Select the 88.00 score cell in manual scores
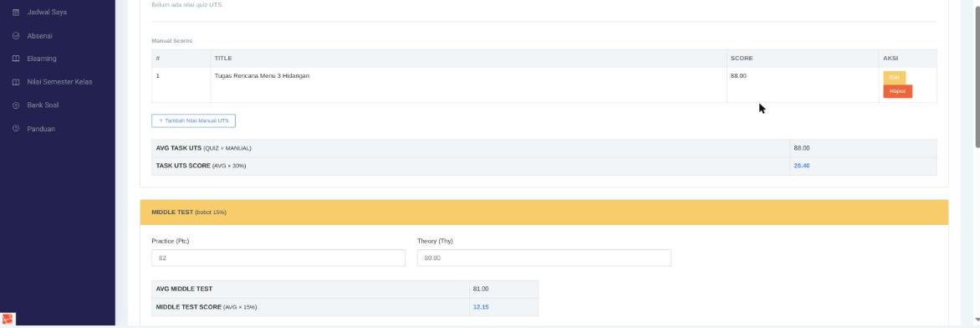Image resolution: width=980 pixels, height=328 pixels. (803, 85)
